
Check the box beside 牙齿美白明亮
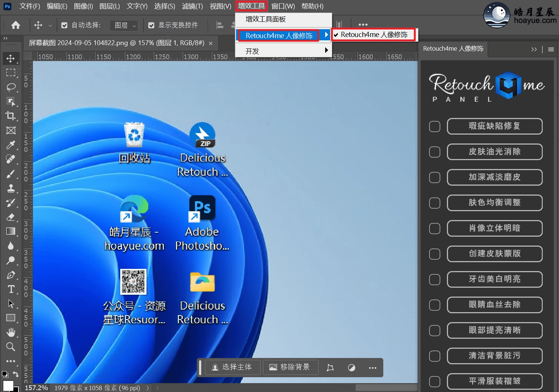pos(435,280)
